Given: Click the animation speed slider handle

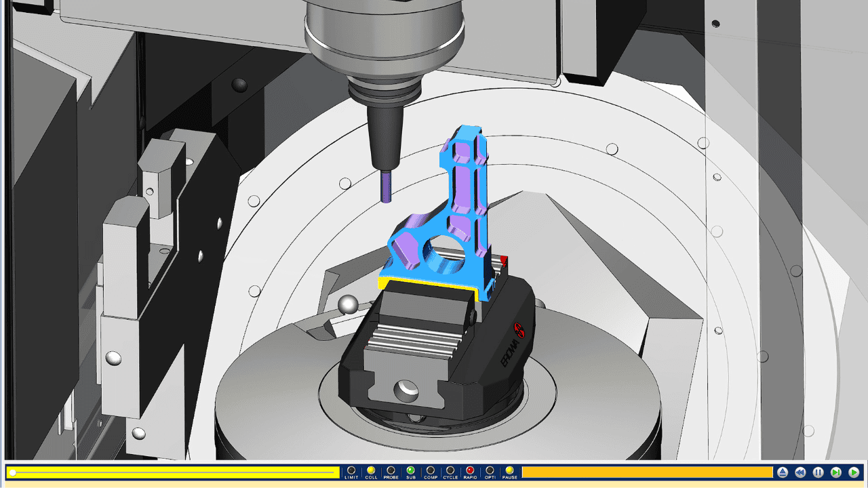Looking at the screenshot, I should point(12,472).
